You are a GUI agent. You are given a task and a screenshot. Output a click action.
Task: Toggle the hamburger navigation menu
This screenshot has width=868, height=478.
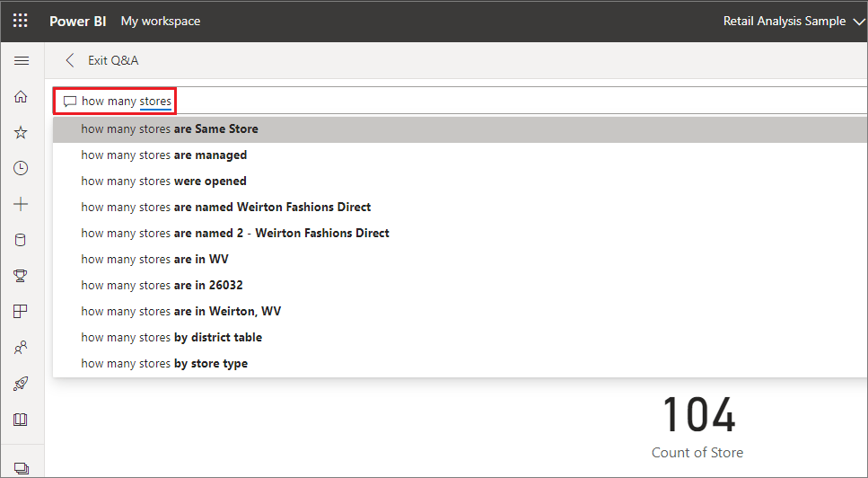coord(21,61)
